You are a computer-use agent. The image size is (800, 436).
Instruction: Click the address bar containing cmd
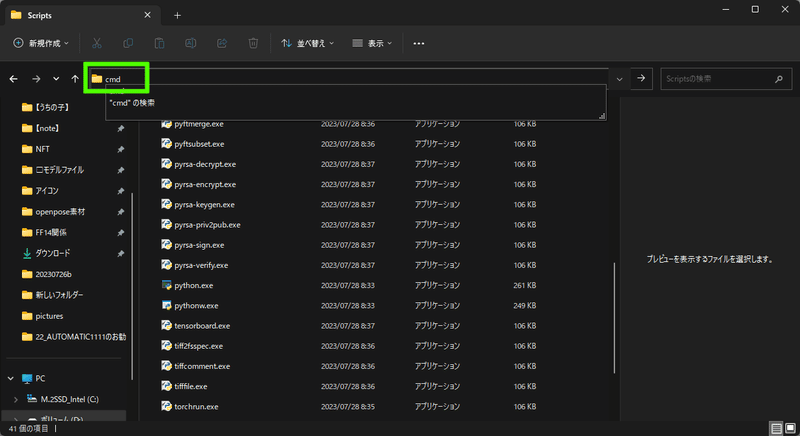click(349, 79)
